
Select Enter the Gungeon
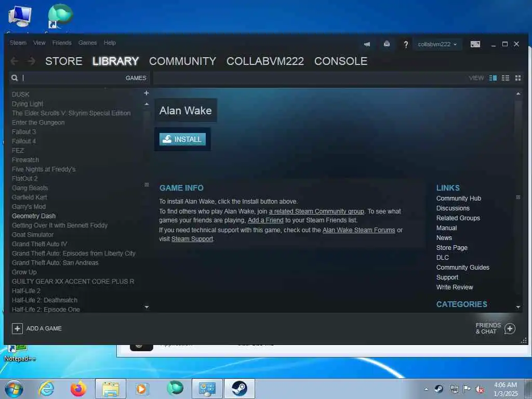coord(38,123)
